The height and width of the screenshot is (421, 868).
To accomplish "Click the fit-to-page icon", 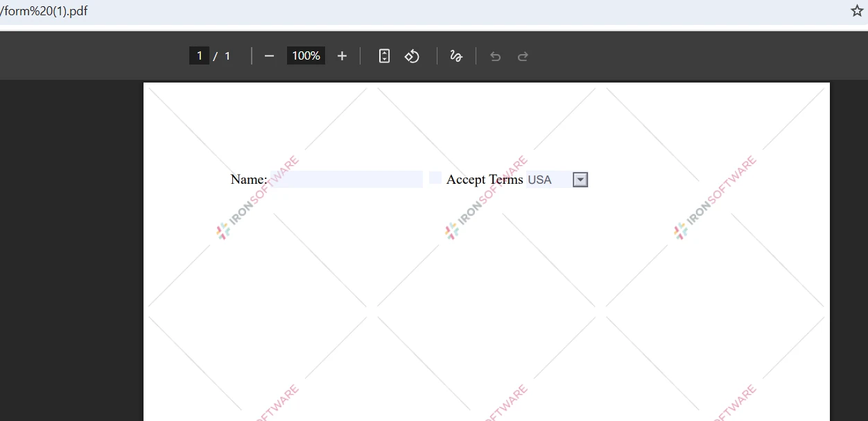I will (x=384, y=55).
